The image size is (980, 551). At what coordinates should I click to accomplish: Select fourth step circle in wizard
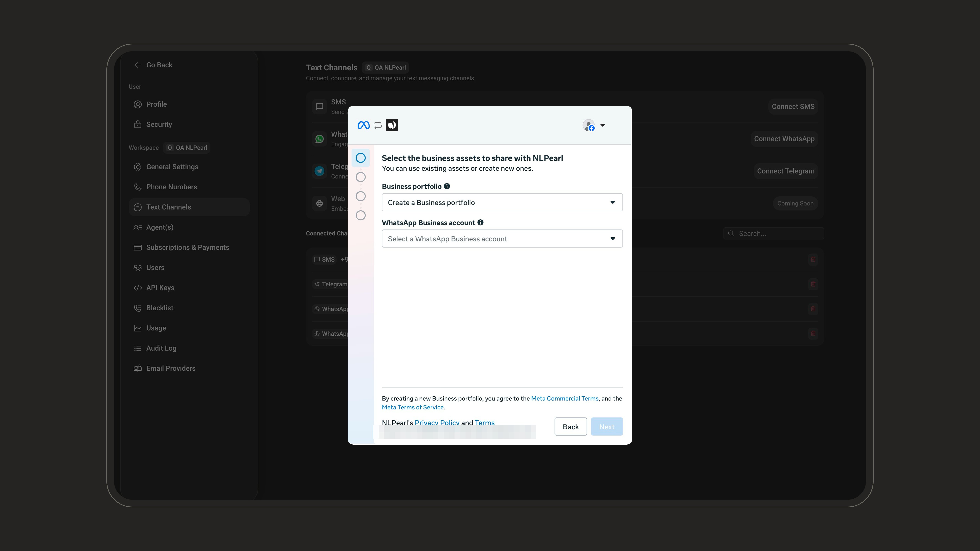(x=361, y=215)
